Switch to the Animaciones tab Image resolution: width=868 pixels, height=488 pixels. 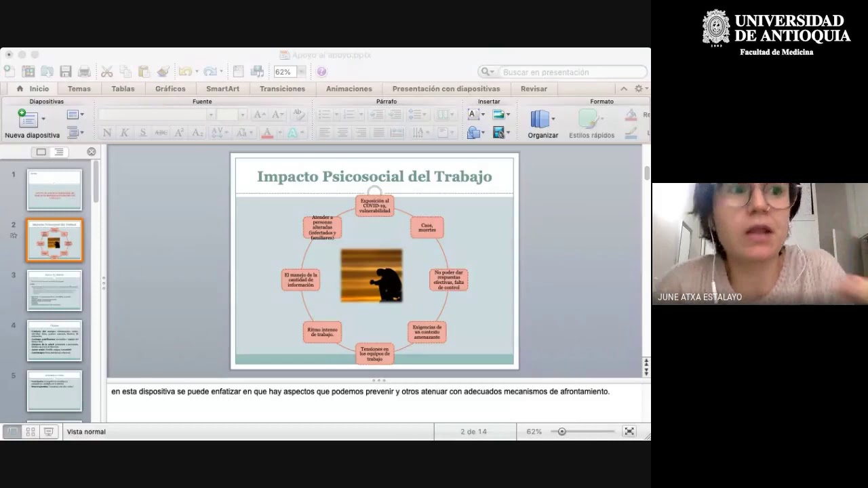349,89
